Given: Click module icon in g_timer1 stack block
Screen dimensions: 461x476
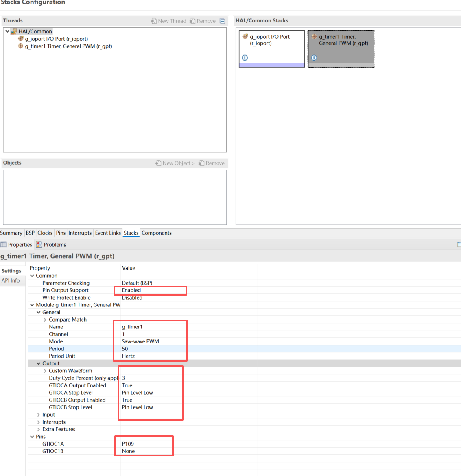Looking at the screenshot, I should [314, 37].
